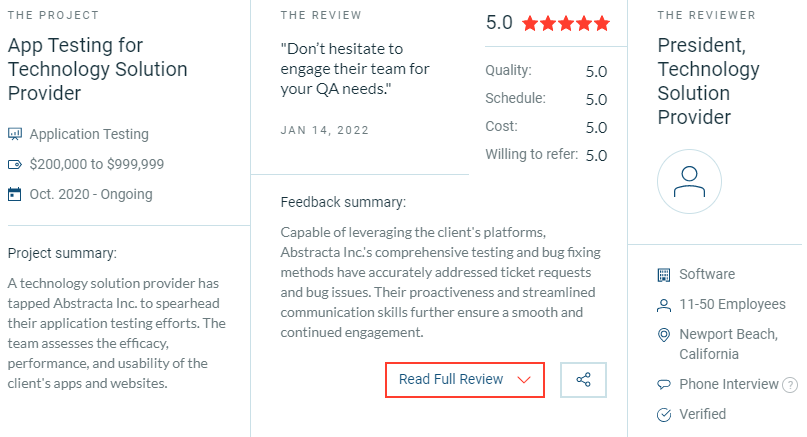
Task: Click the project dates calendar icon
Action: (15, 194)
